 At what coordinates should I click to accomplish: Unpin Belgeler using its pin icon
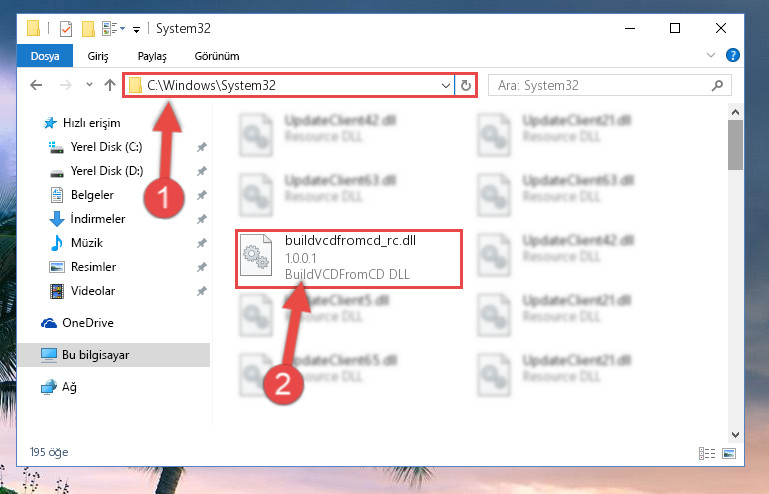click(x=202, y=195)
